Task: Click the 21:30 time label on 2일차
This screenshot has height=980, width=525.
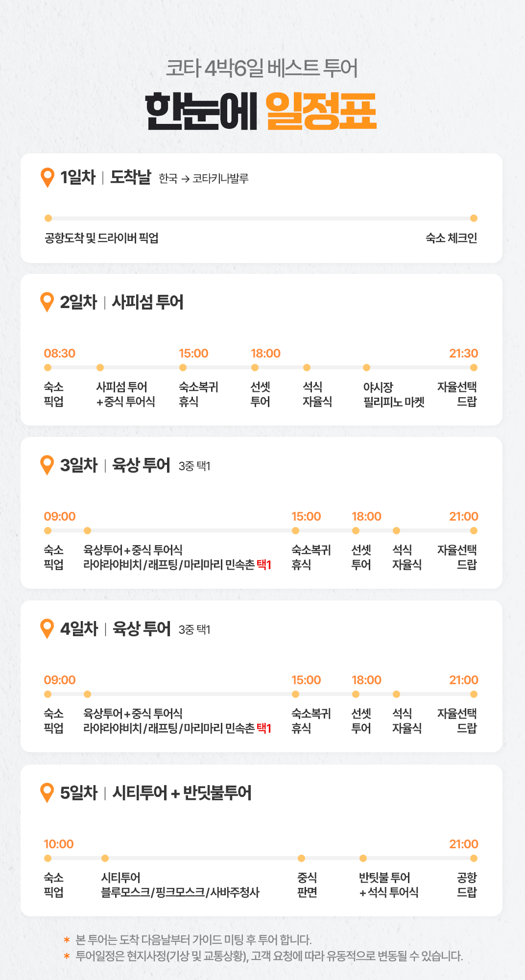Action: 463,353
